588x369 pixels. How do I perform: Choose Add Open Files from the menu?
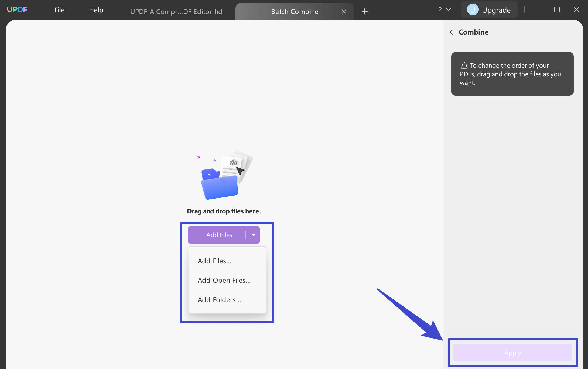click(x=224, y=280)
